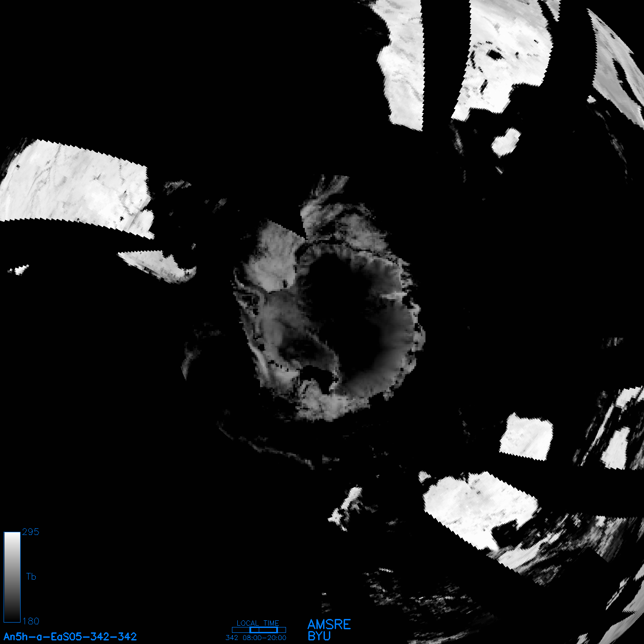
Task: Click the An5h-a-EaS05-342-342 file label
Action: coord(70,637)
